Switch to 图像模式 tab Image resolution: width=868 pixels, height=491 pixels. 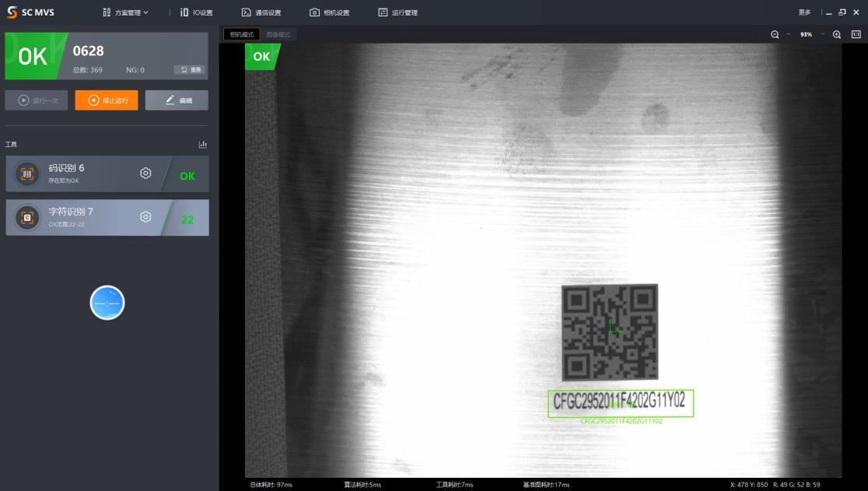click(278, 34)
